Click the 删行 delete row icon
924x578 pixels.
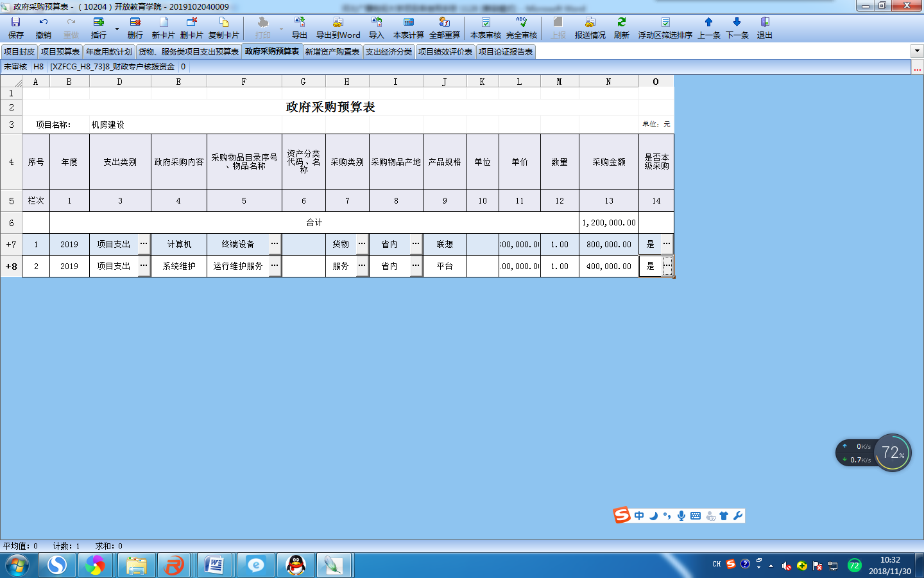pyautogui.click(x=135, y=23)
